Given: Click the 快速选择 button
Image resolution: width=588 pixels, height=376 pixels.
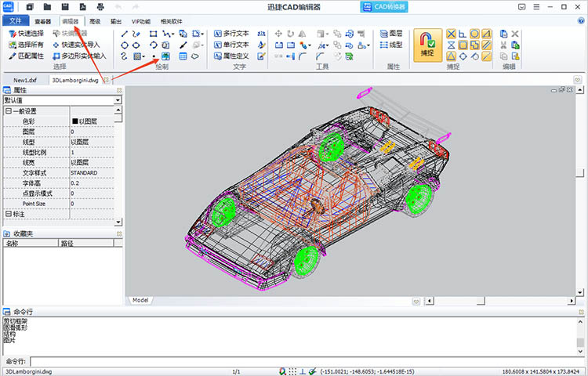Looking at the screenshot, I should [x=26, y=34].
